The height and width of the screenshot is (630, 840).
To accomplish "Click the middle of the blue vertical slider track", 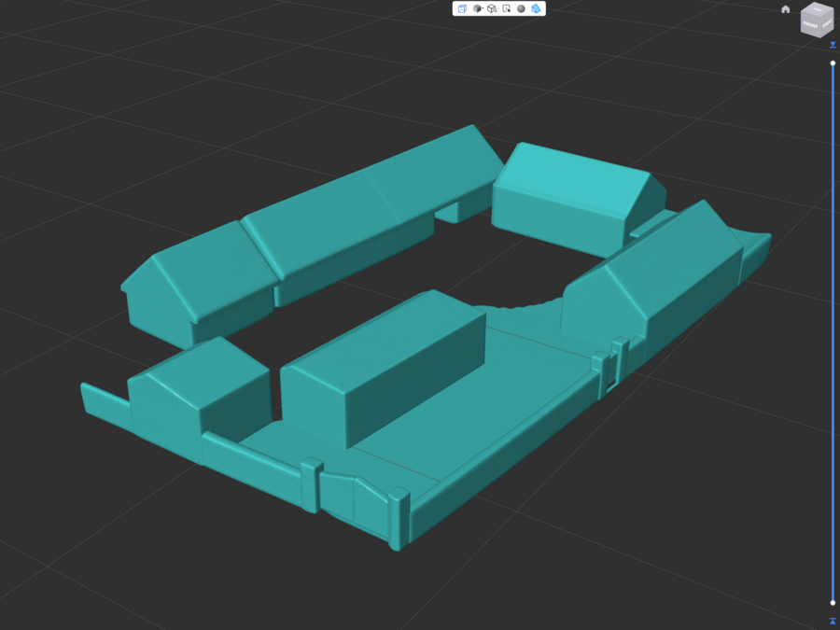I will click(x=833, y=332).
